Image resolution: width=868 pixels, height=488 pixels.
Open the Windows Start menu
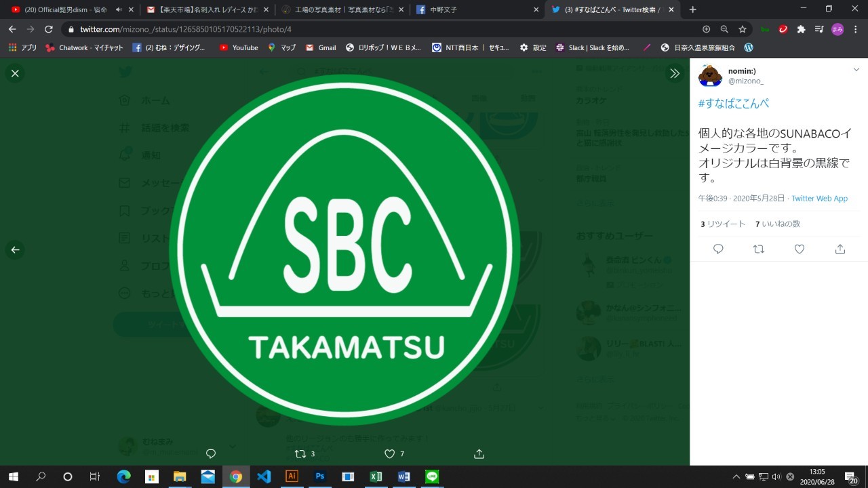coord(13,476)
